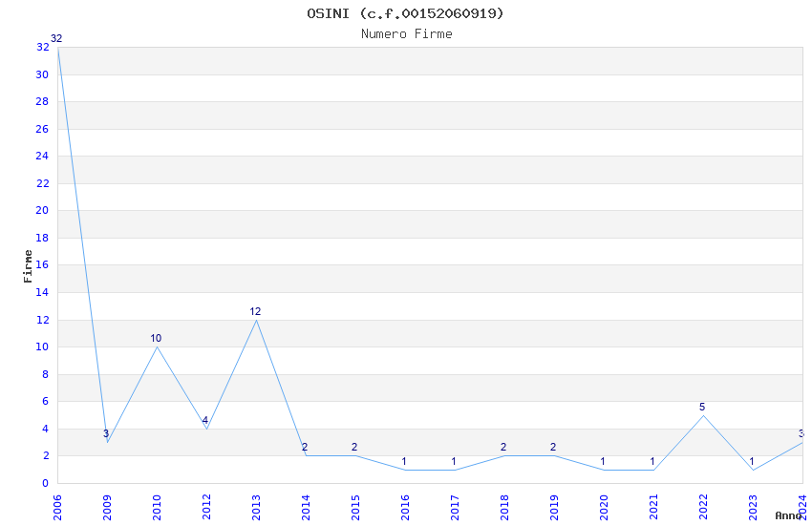Select the 2021 x-axis label
The height and width of the screenshot is (525, 812).
[654, 508]
